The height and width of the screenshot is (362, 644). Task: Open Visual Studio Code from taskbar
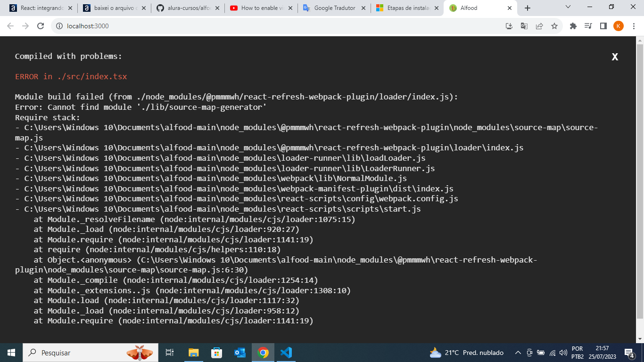tap(286, 353)
